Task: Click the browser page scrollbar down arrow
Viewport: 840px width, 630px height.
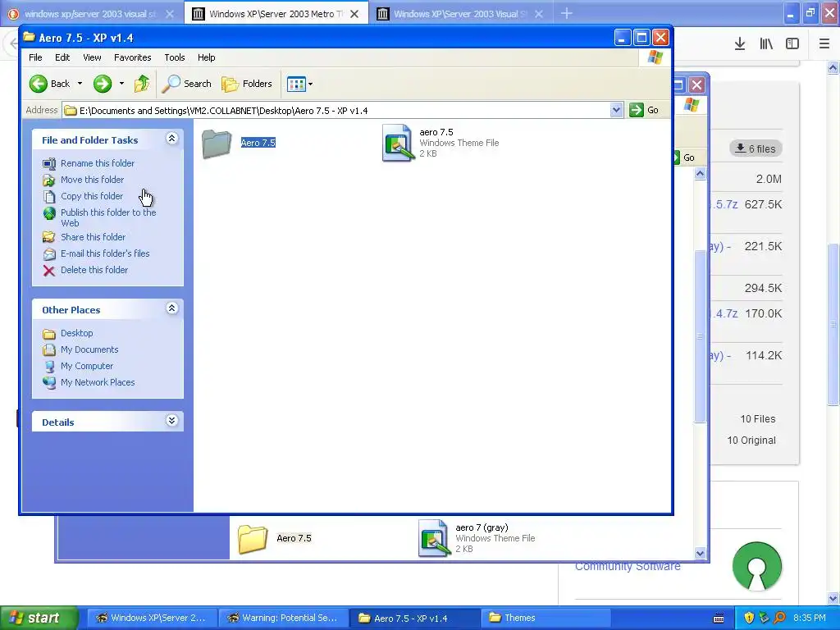Action: 833,598
